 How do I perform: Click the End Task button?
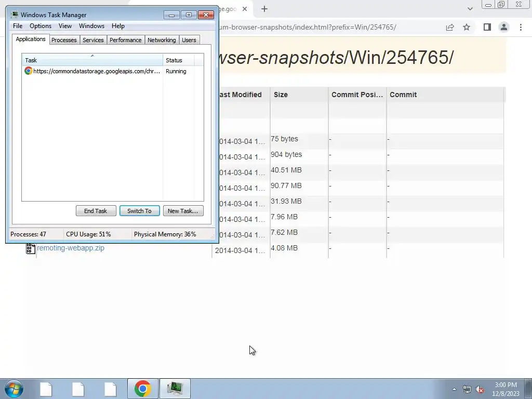[x=96, y=211]
